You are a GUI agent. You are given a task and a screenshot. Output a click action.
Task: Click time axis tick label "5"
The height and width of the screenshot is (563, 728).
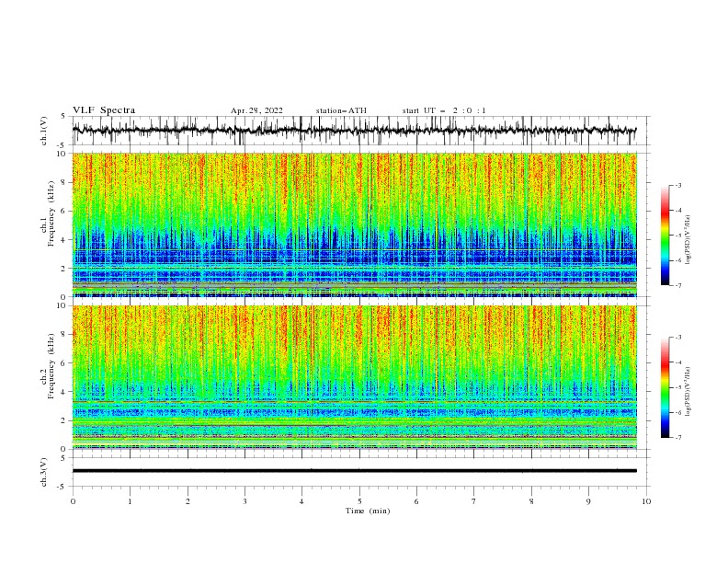click(359, 501)
